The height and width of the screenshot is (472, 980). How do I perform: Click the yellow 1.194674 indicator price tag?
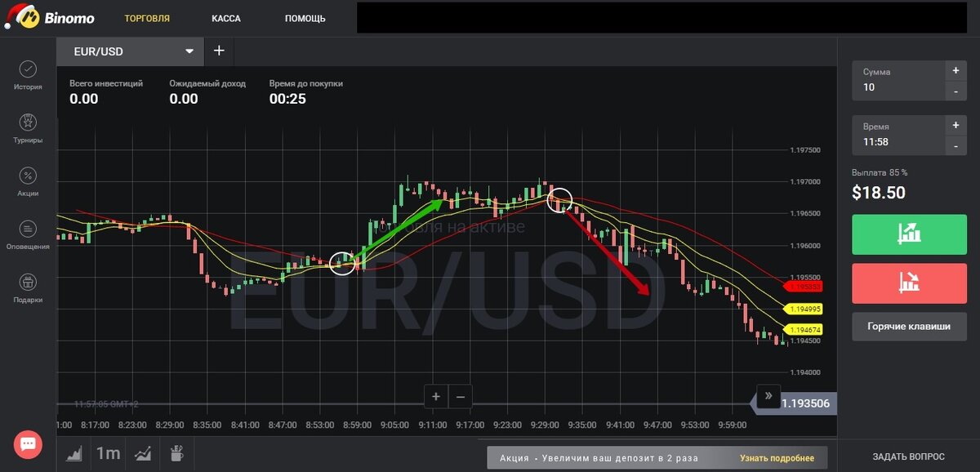tap(802, 329)
